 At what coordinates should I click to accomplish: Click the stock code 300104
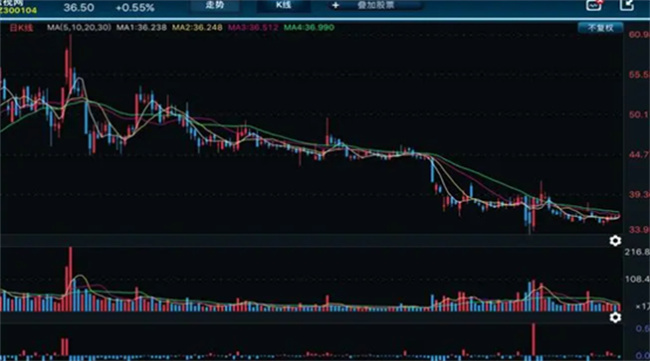18,10
